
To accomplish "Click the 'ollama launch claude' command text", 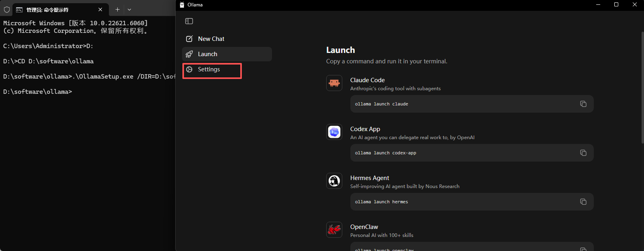I will (382, 104).
